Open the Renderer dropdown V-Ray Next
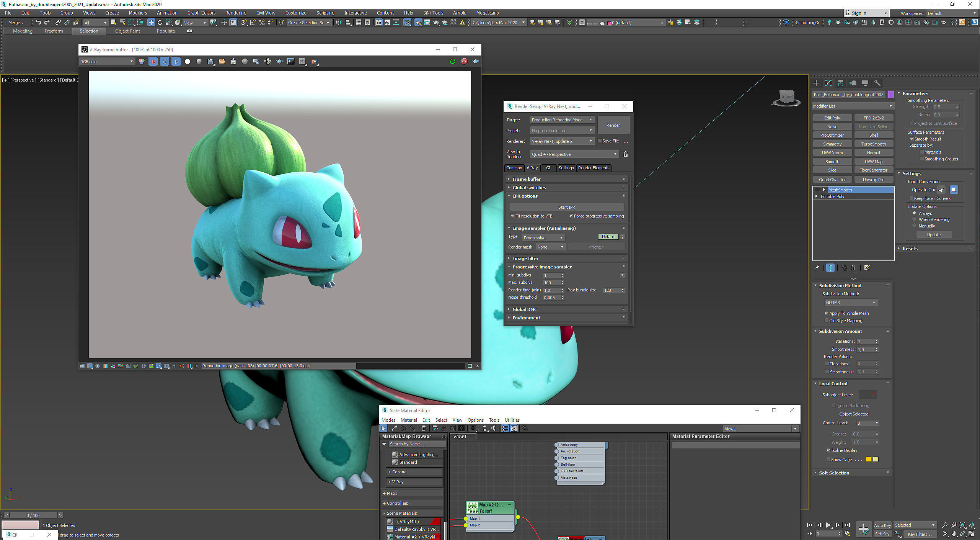980x540 pixels. (562, 141)
